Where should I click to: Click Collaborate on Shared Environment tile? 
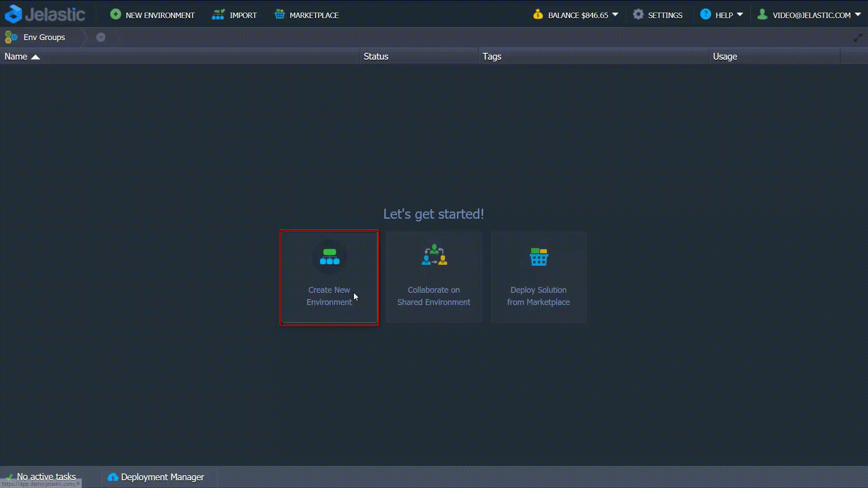point(434,277)
